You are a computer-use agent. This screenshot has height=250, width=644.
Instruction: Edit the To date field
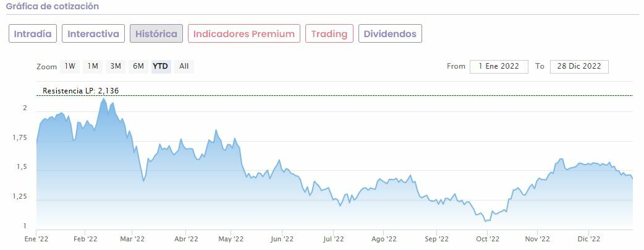click(579, 67)
